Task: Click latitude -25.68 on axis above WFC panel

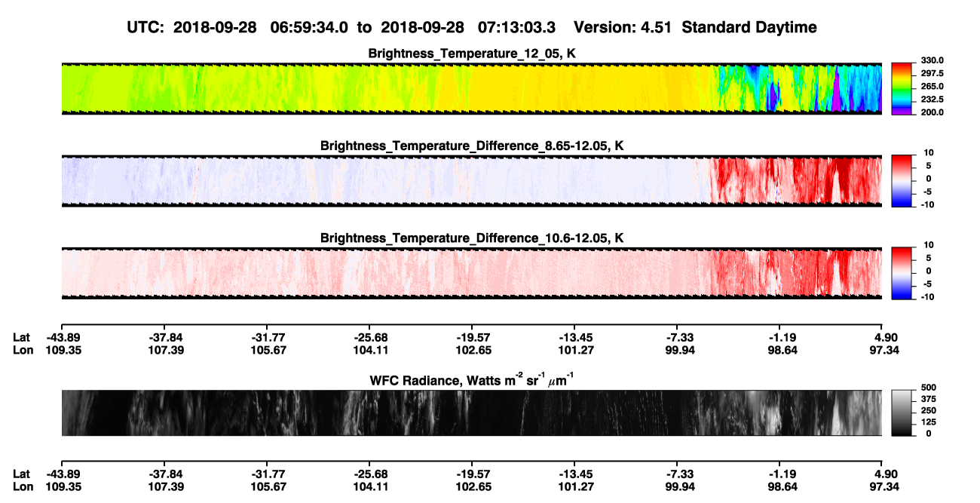Action: (x=369, y=337)
